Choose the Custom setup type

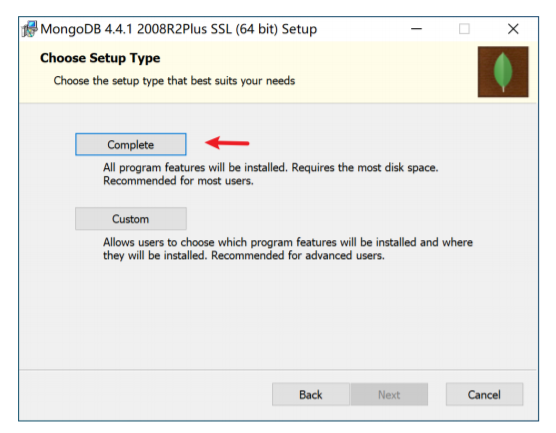pos(130,219)
